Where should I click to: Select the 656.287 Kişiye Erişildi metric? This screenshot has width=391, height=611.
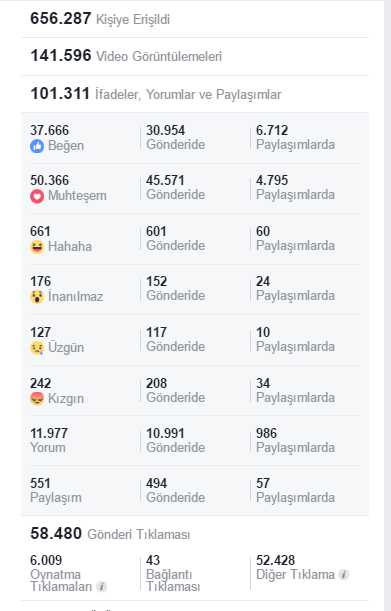pos(100,19)
